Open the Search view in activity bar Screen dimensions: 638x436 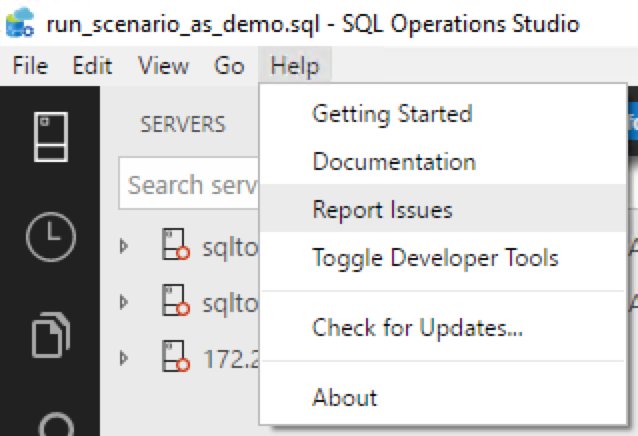[x=55, y=424]
